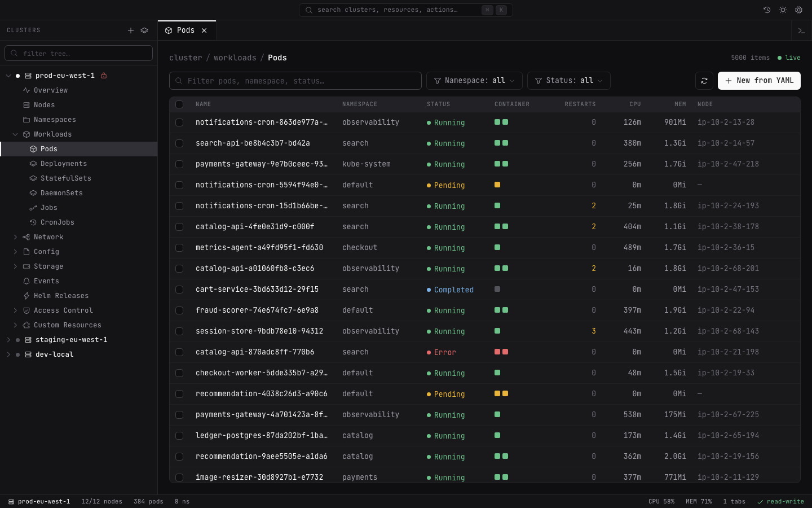The image size is (812, 508).
Task: Open the Namespace: all filter dropdown
Action: point(474,81)
